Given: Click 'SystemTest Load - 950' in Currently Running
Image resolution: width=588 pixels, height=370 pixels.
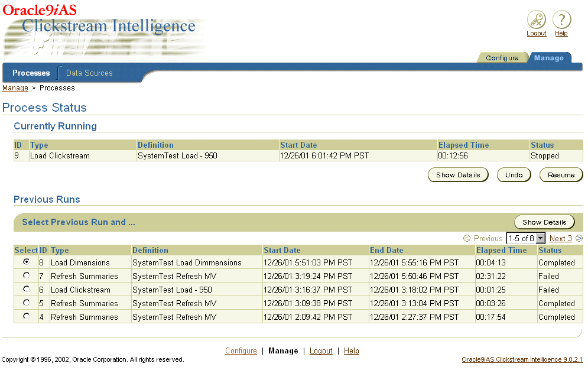Looking at the screenshot, I should [x=177, y=155].
